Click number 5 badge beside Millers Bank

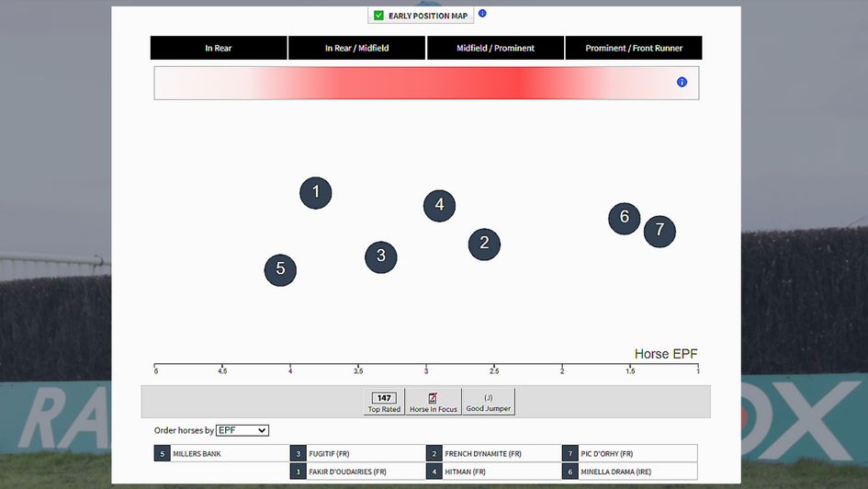click(x=163, y=453)
